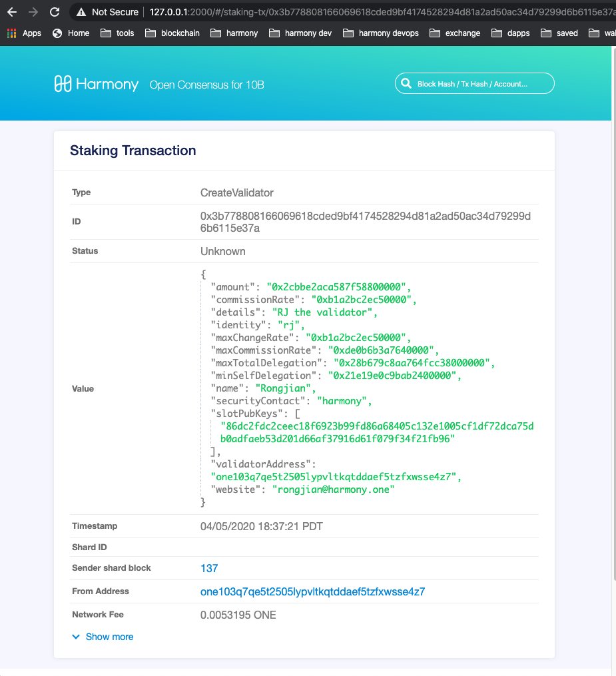Click the maxChangeRate hex value
The height and width of the screenshot is (676, 616).
[x=356, y=338]
